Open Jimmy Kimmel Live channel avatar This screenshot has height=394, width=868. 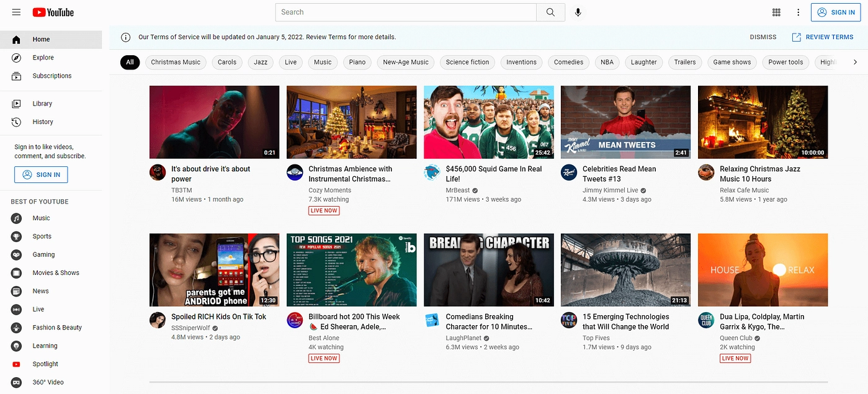pyautogui.click(x=569, y=172)
